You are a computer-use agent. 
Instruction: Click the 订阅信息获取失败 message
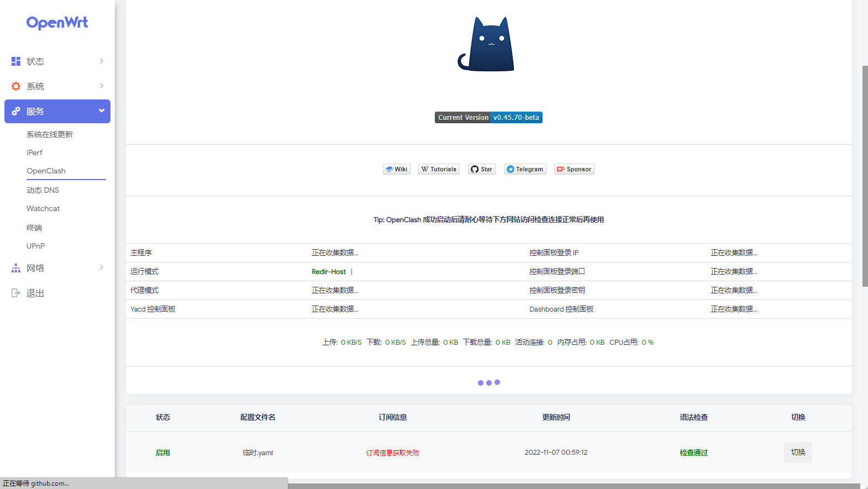392,453
